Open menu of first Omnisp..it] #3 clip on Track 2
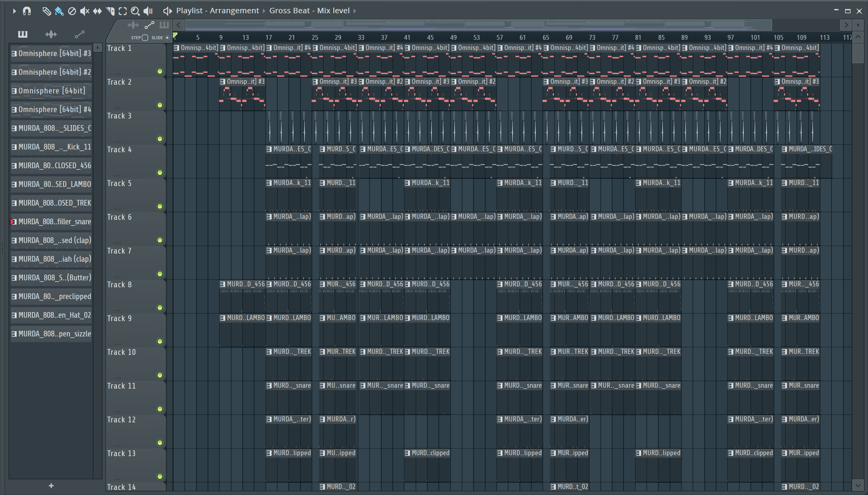 click(223, 82)
